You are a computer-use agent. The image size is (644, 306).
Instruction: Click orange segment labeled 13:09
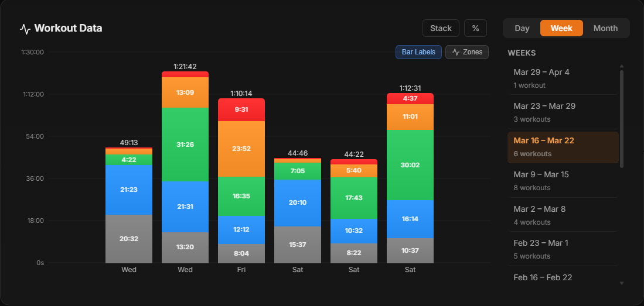point(185,92)
